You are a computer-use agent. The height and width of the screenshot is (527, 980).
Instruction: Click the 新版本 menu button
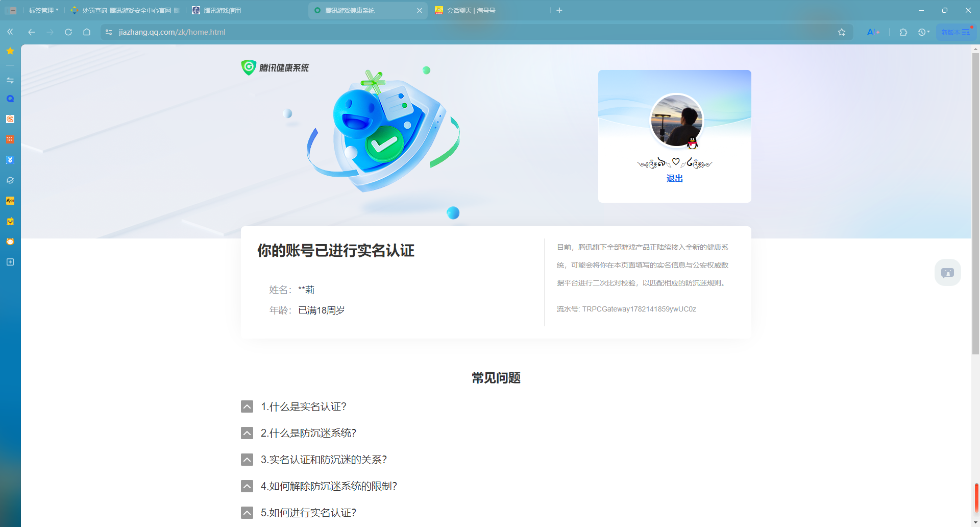point(956,32)
